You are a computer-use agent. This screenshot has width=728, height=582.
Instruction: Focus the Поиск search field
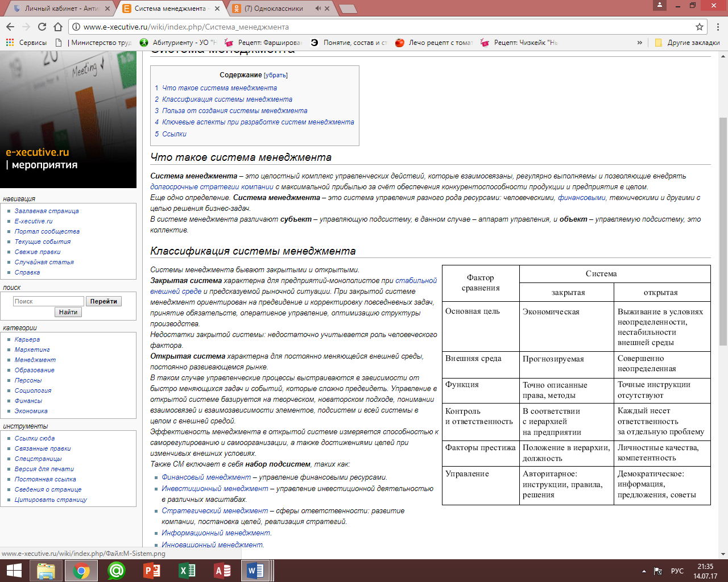pos(48,301)
